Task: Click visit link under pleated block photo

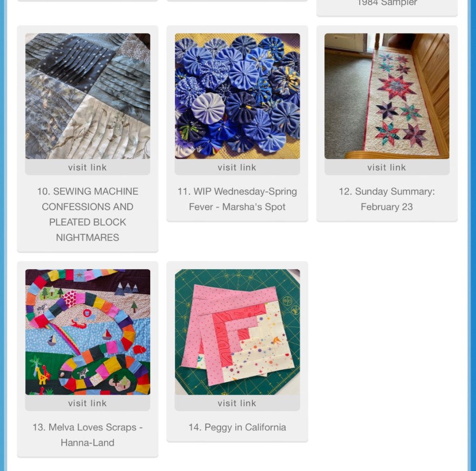Action: click(x=87, y=167)
